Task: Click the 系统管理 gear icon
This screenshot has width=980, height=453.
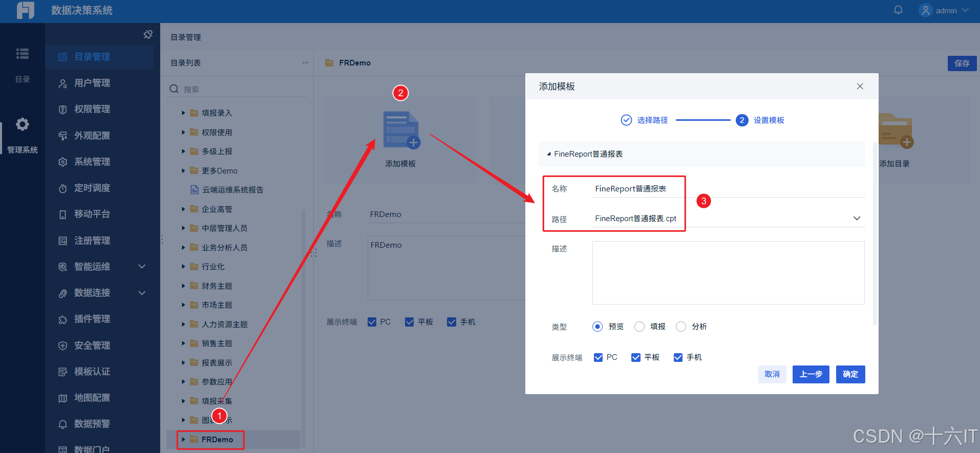Action: (x=62, y=162)
